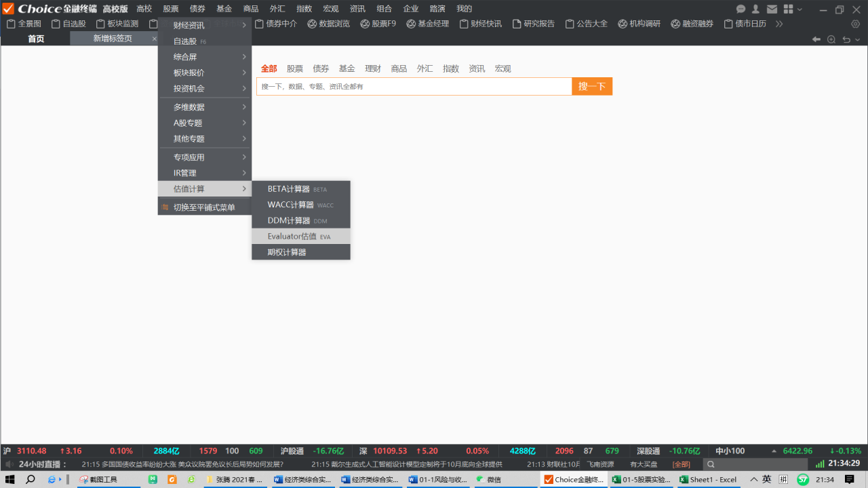Open the 融资融券 tool
Screen dimensions: 868x488
(692, 24)
